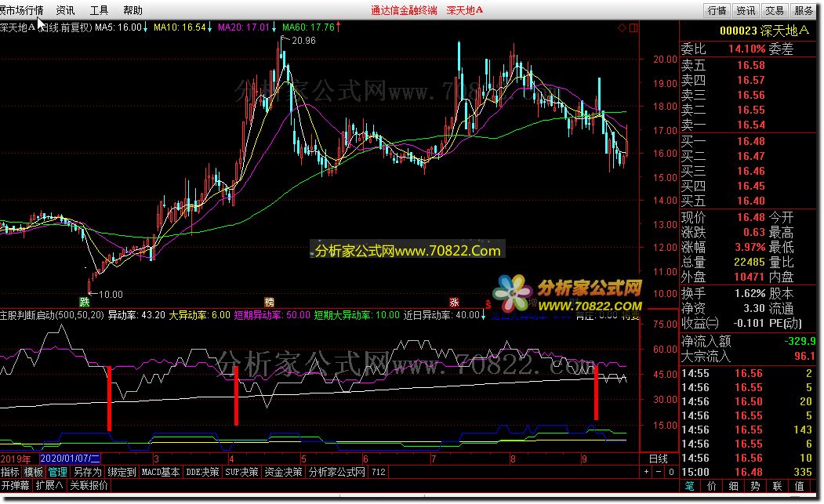
Task: Select the 指标 tab
Action: 10,472
